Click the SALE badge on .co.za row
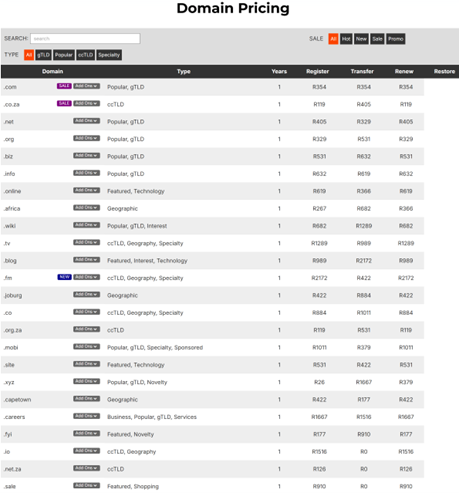 64,103
